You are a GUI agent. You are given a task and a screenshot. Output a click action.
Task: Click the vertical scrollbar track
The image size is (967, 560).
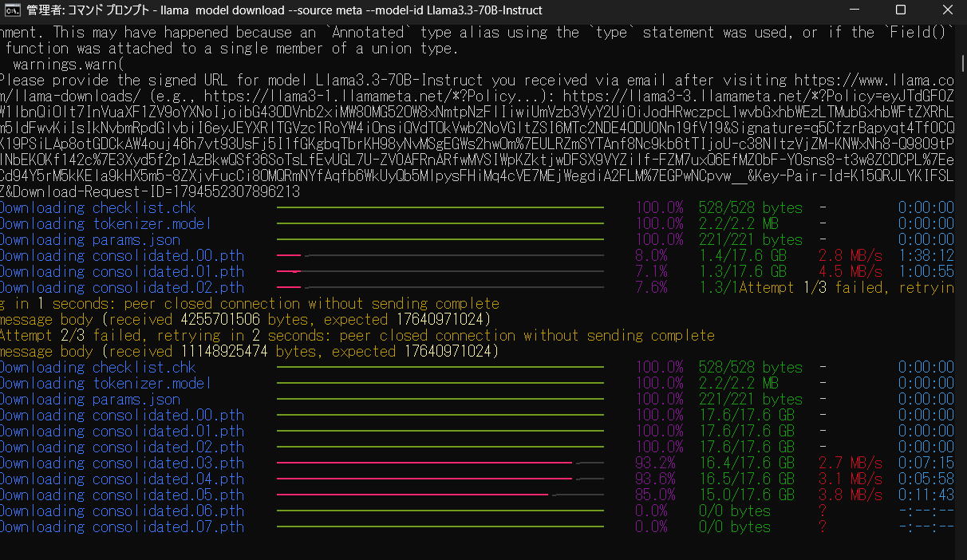[961, 319]
